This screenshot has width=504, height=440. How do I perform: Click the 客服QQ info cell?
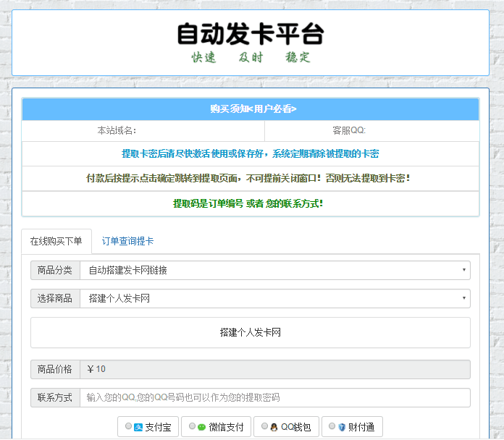[371, 131]
